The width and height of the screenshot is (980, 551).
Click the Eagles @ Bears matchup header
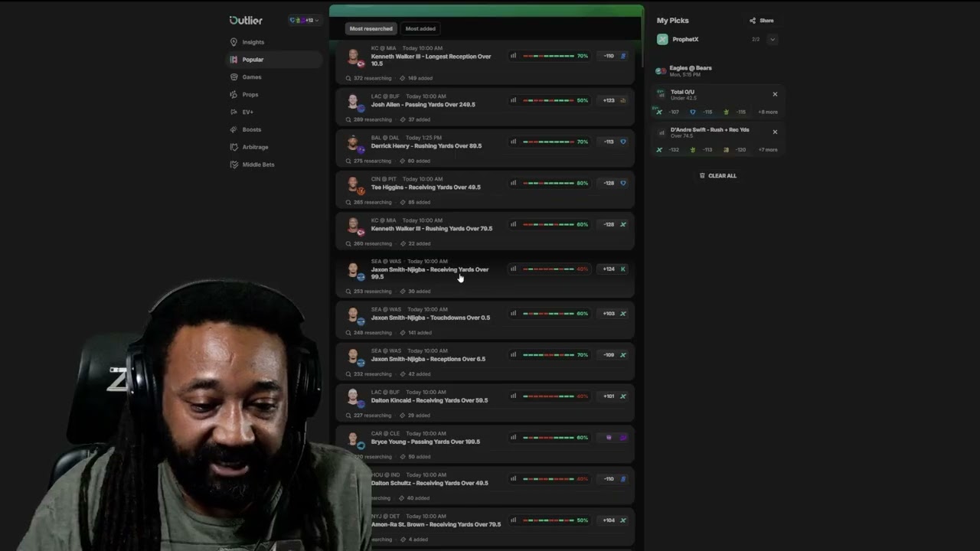(691, 67)
